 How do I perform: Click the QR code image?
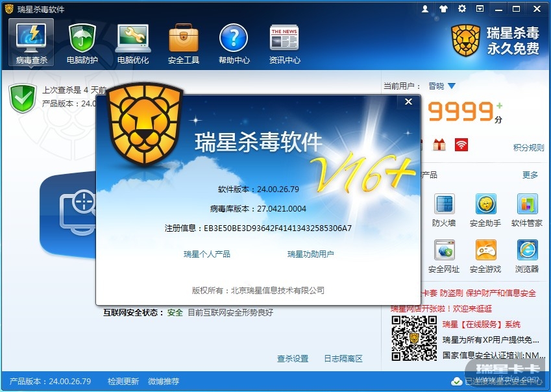[414, 338]
